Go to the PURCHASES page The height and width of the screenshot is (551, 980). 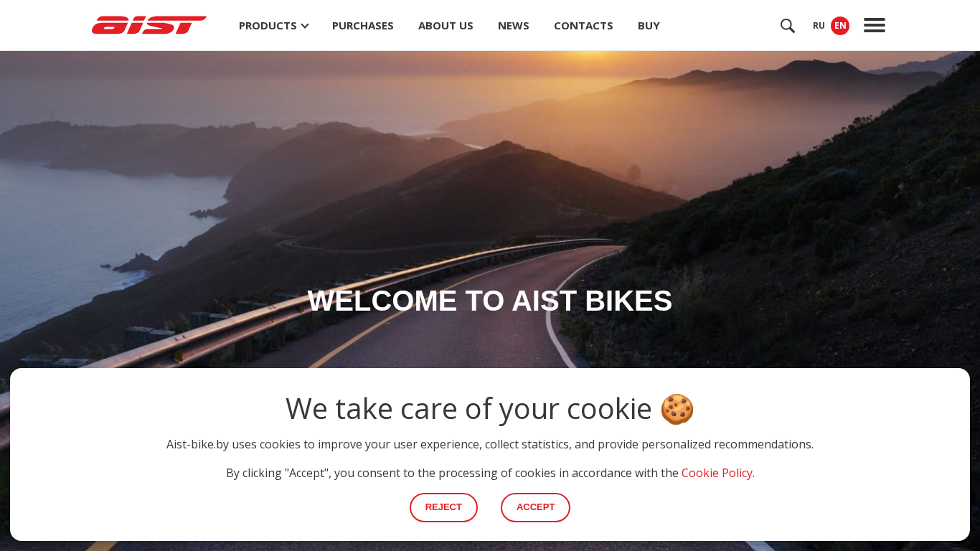[363, 26]
